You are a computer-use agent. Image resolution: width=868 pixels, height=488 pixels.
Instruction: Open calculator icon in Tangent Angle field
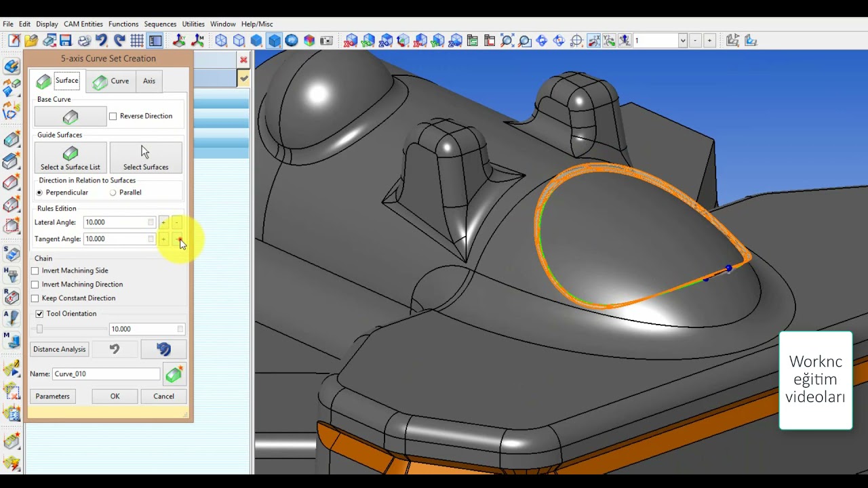(151, 239)
